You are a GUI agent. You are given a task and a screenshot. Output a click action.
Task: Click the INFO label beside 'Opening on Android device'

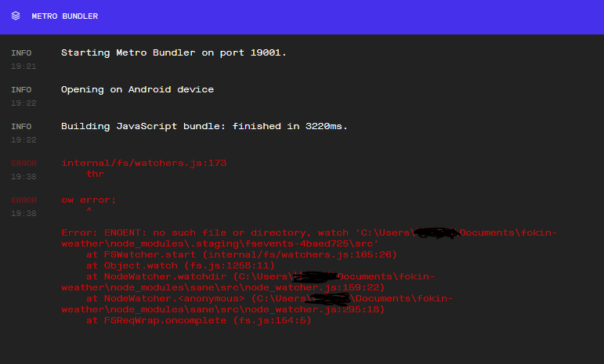[x=21, y=90]
